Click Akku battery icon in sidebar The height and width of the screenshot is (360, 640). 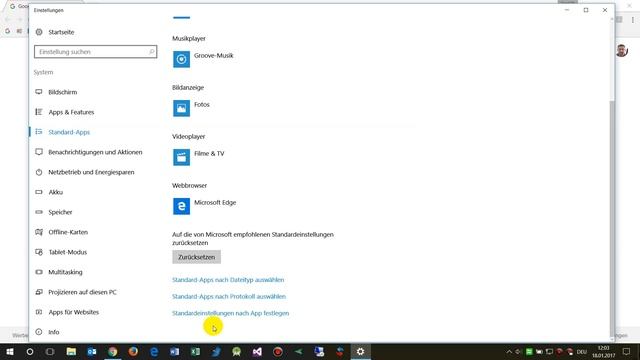pos(39,192)
